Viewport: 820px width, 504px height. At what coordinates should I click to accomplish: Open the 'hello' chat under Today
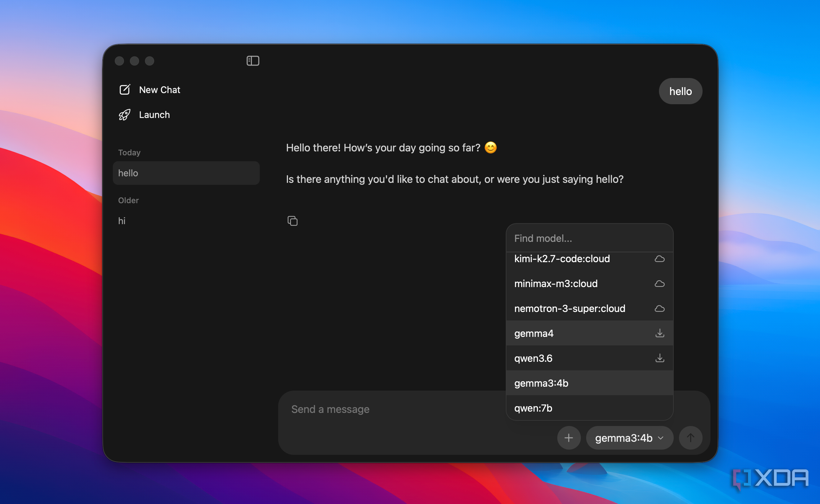tap(186, 173)
